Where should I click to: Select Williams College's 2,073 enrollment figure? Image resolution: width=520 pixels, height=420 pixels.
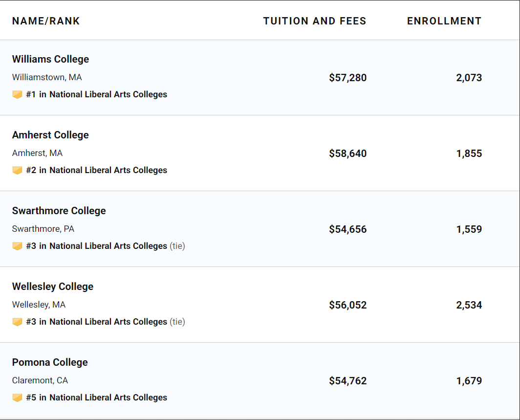(x=469, y=78)
